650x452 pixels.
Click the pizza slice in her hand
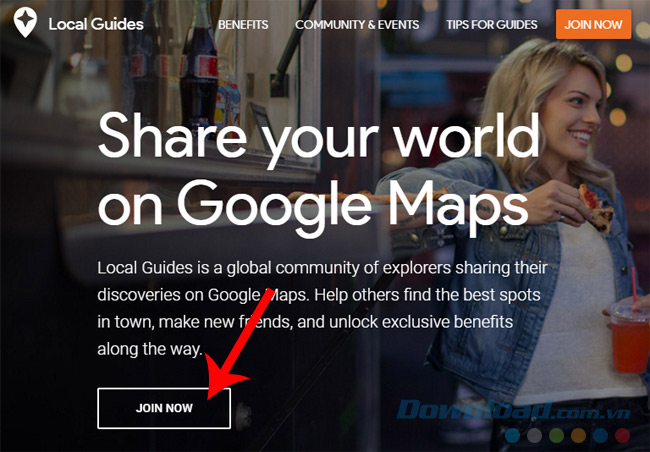(x=596, y=208)
